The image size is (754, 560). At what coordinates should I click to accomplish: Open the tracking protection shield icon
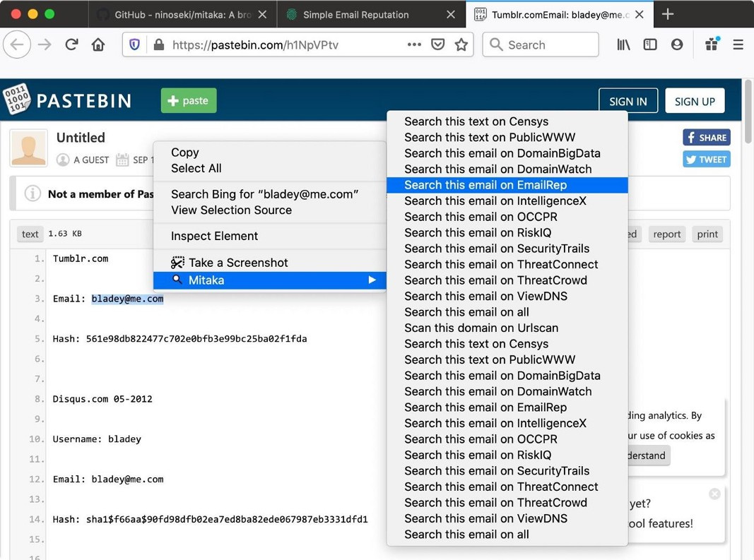point(135,44)
